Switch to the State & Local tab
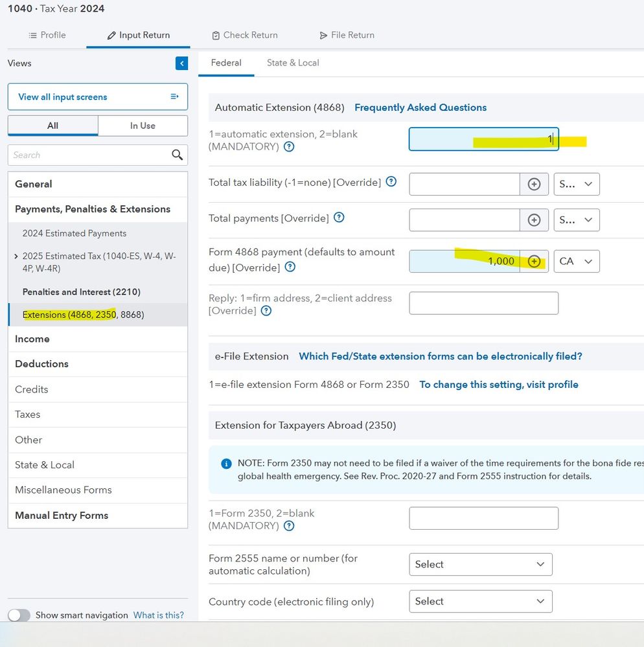Screen dimensions: 644x647 coord(293,63)
